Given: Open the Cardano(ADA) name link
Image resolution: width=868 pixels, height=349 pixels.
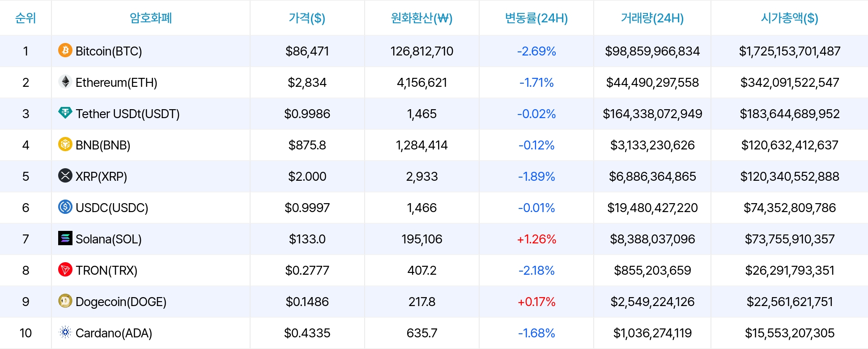Looking at the screenshot, I should pyautogui.click(x=114, y=333).
